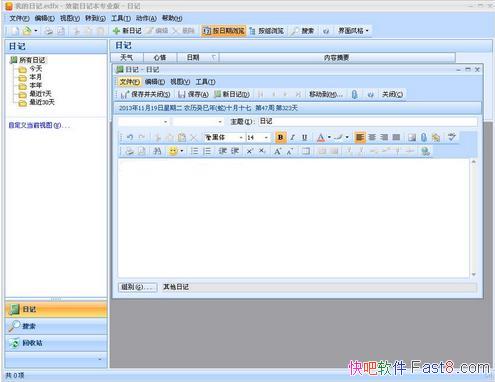Open the 回收站 panel in sidebar
This screenshot has height=382, width=495.
56,343
